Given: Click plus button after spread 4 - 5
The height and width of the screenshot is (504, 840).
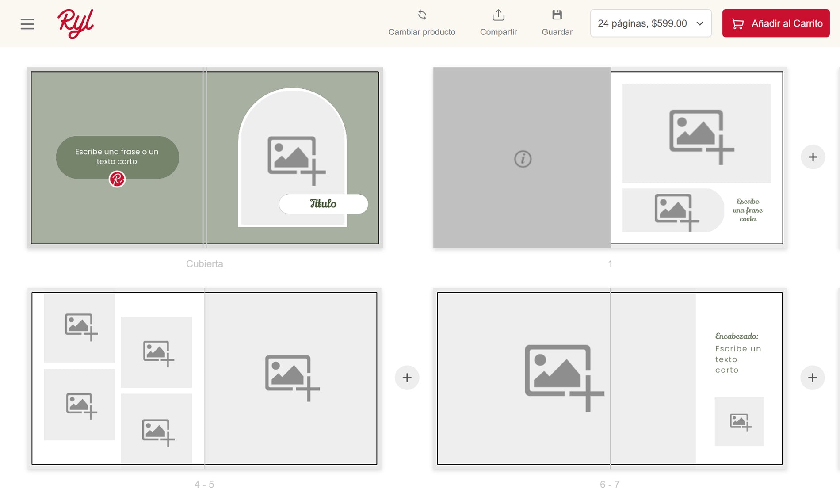Looking at the screenshot, I should pos(407,378).
